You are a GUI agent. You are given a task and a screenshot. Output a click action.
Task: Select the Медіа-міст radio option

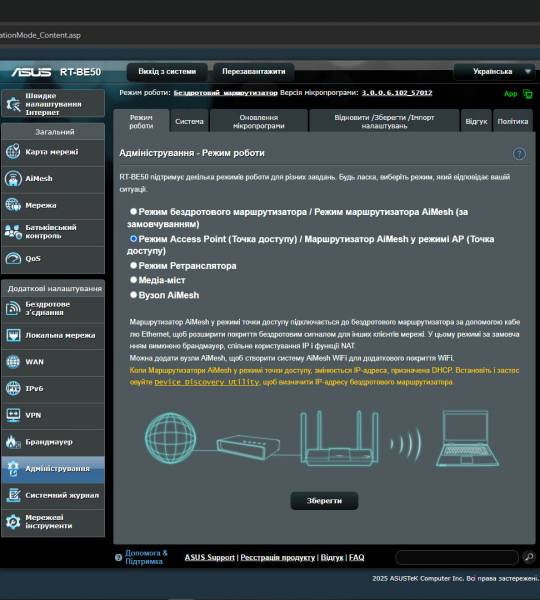(x=133, y=280)
